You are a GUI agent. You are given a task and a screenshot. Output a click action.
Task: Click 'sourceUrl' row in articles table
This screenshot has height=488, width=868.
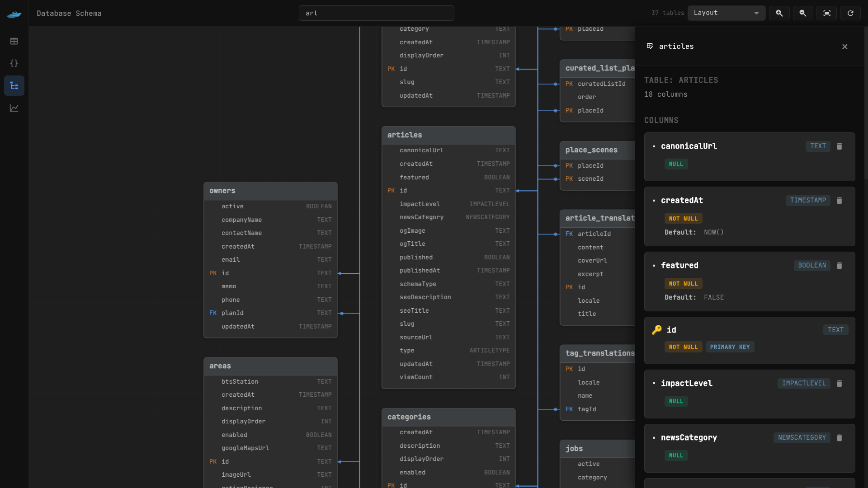(448, 338)
